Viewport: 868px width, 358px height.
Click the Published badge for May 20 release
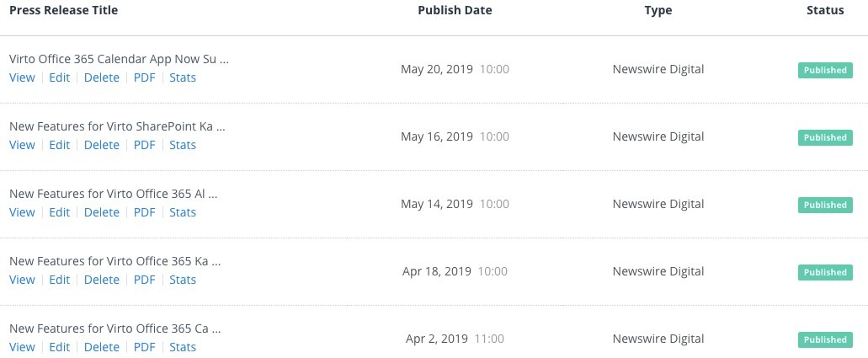(x=825, y=71)
